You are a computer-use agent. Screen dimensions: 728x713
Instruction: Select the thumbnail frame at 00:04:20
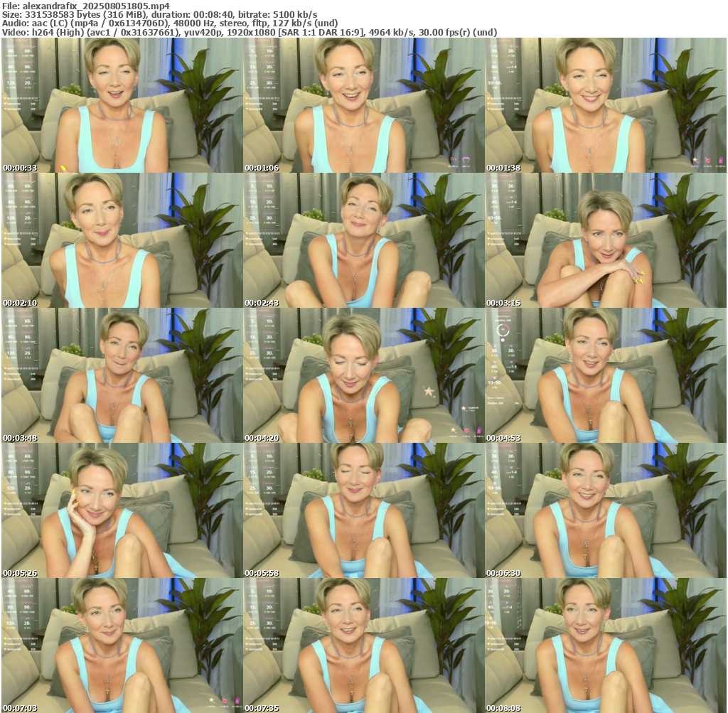click(363, 375)
